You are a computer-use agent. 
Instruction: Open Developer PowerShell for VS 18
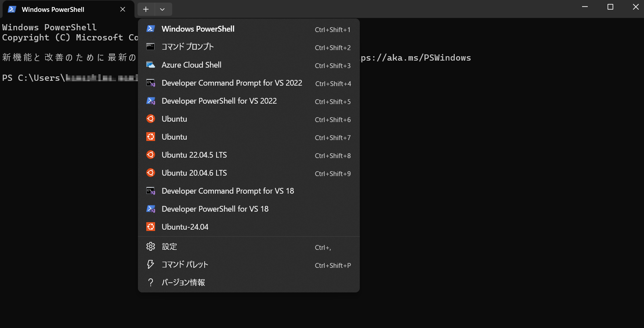tap(215, 209)
